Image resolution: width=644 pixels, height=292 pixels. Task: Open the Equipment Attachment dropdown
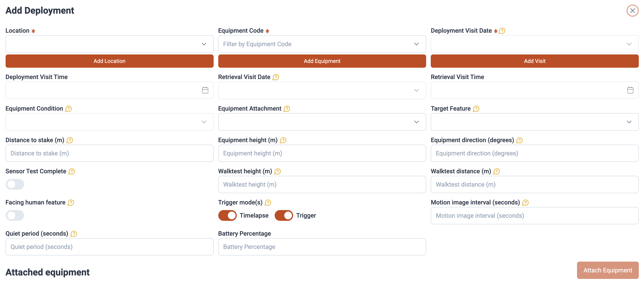click(322, 122)
